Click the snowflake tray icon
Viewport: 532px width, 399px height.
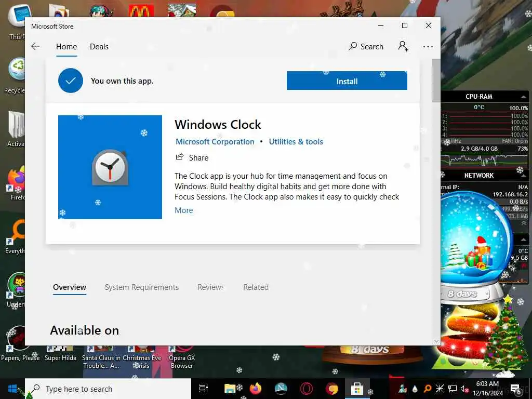click(x=440, y=389)
